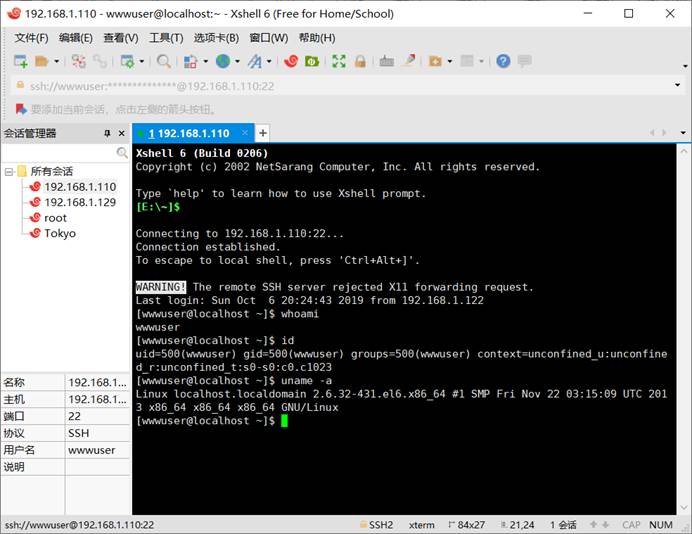Click the globe encoding icon
The height and width of the screenshot is (534, 692).
pos(222,61)
